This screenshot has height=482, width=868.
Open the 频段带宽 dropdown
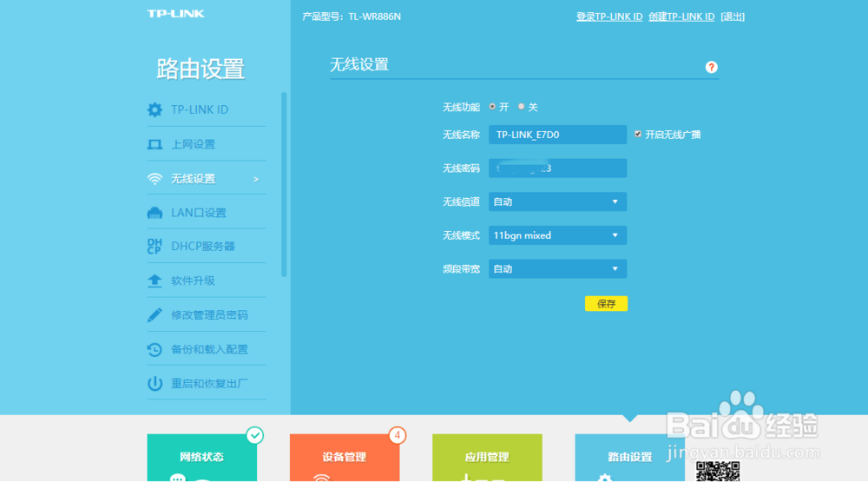pyautogui.click(x=557, y=268)
